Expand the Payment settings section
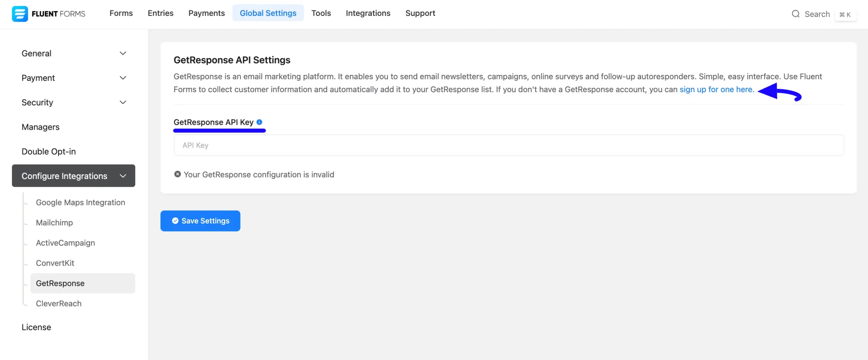 pyautogui.click(x=73, y=78)
